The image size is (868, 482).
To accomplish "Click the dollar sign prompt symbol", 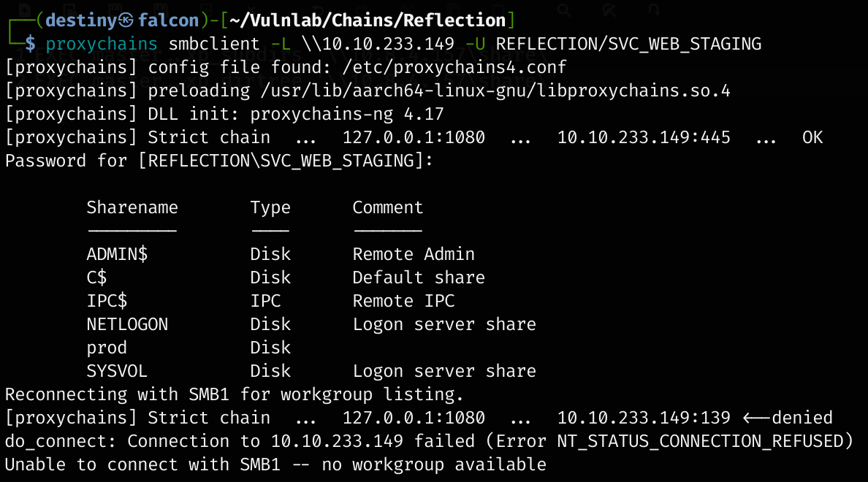I will [x=30, y=44].
